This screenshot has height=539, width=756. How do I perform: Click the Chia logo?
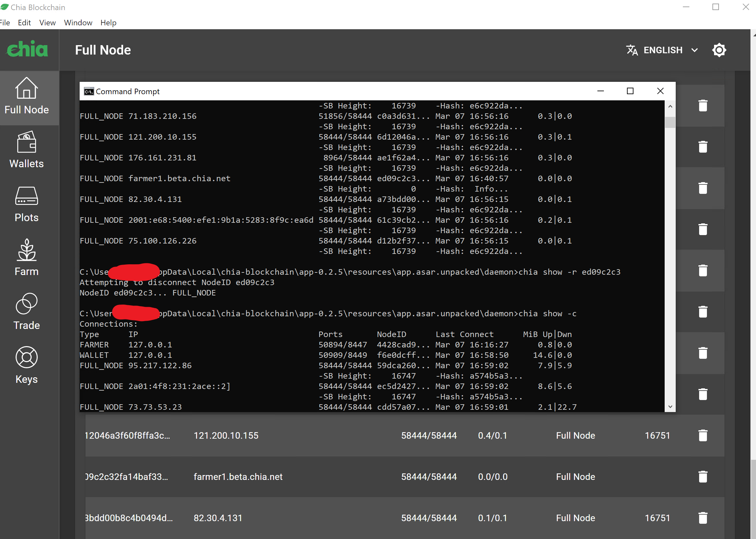point(27,49)
